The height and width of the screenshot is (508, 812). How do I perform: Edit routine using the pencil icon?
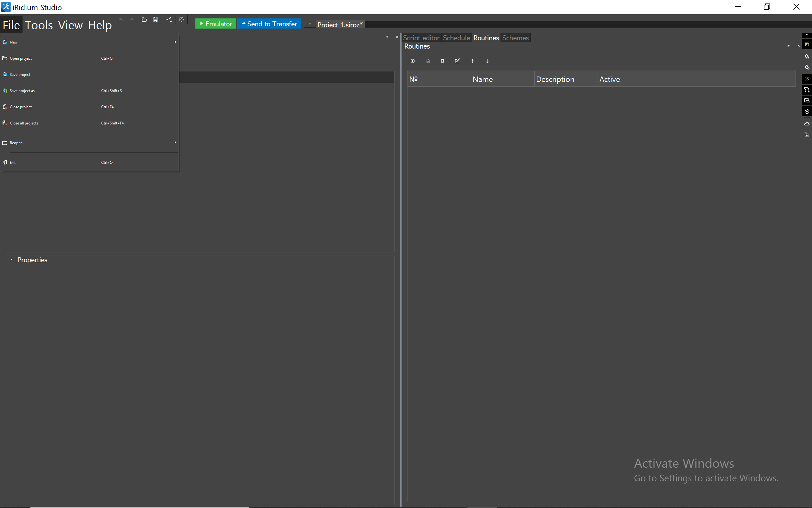457,61
